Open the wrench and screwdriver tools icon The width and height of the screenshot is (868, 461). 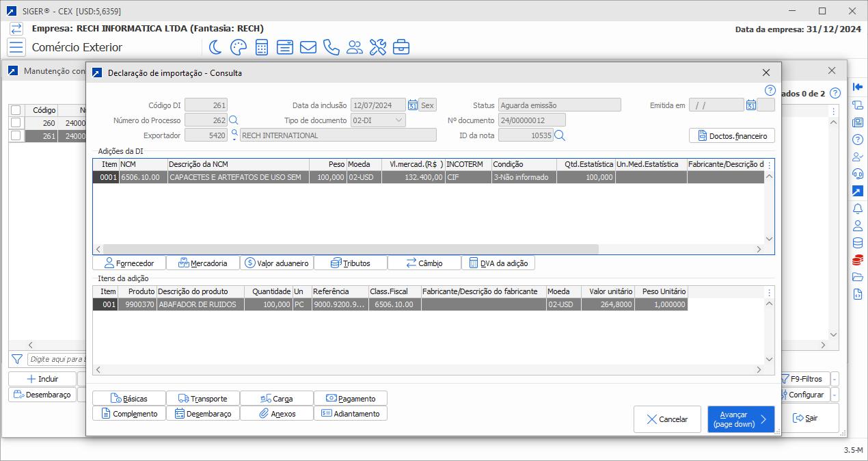378,47
